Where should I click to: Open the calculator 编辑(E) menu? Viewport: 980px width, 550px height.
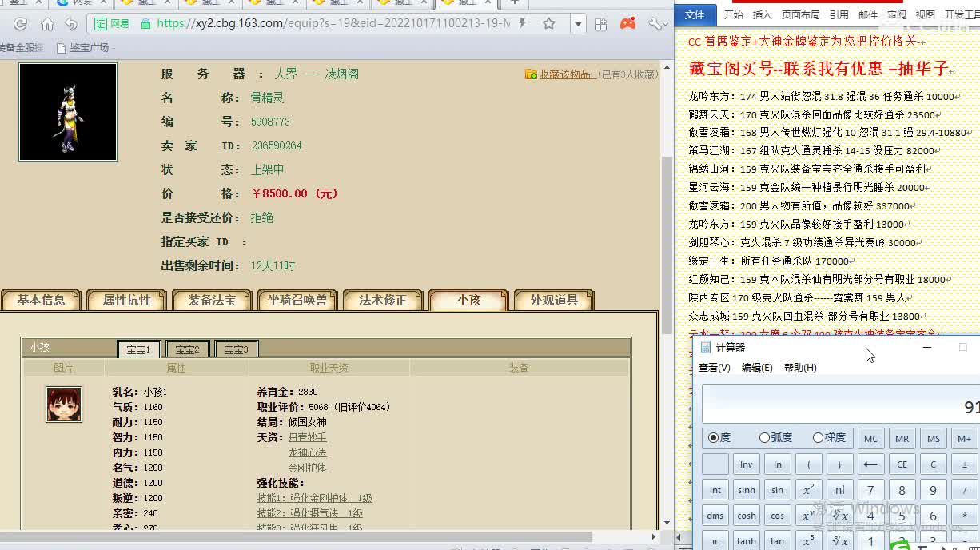(757, 368)
